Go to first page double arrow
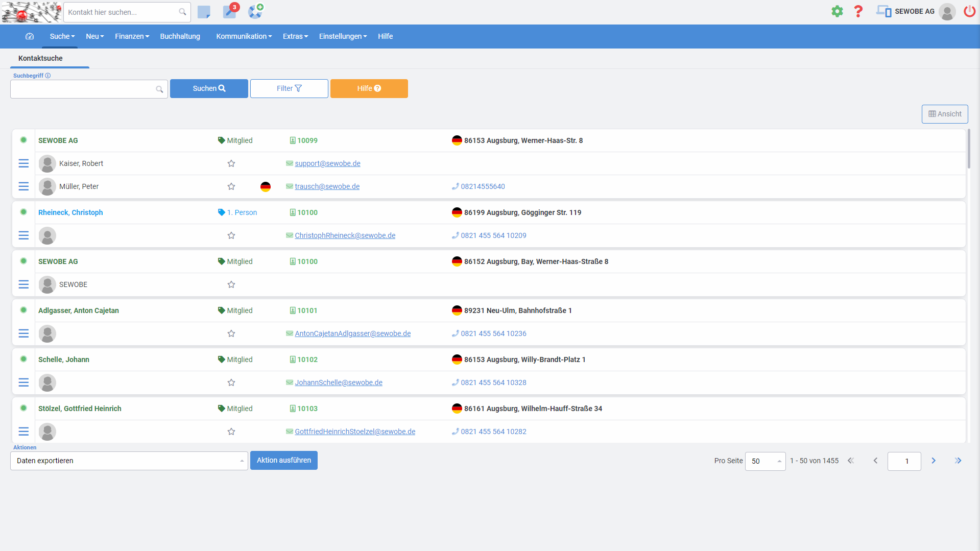 [x=851, y=461]
